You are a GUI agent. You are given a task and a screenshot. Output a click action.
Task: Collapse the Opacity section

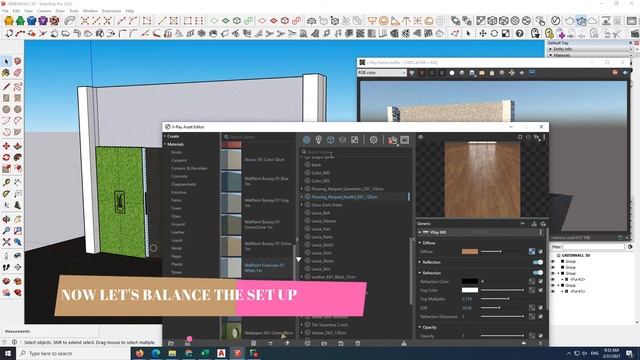pyautogui.click(x=420, y=327)
